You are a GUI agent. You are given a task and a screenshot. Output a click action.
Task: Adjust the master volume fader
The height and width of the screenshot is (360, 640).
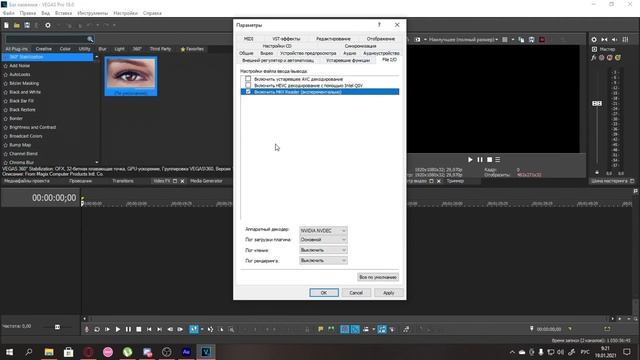point(597,104)
